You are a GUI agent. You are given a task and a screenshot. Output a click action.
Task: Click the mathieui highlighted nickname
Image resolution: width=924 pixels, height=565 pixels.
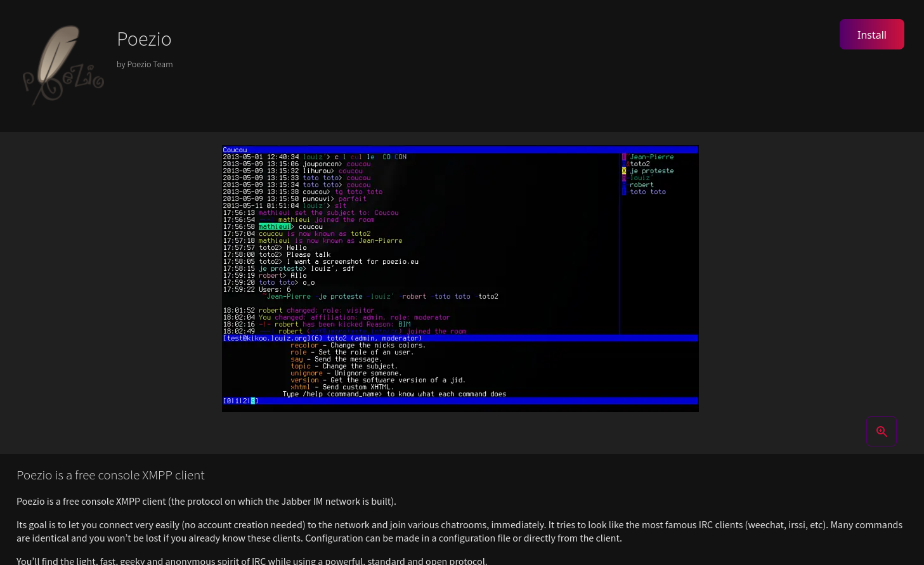pyautogui.click(x=274, y=226)
